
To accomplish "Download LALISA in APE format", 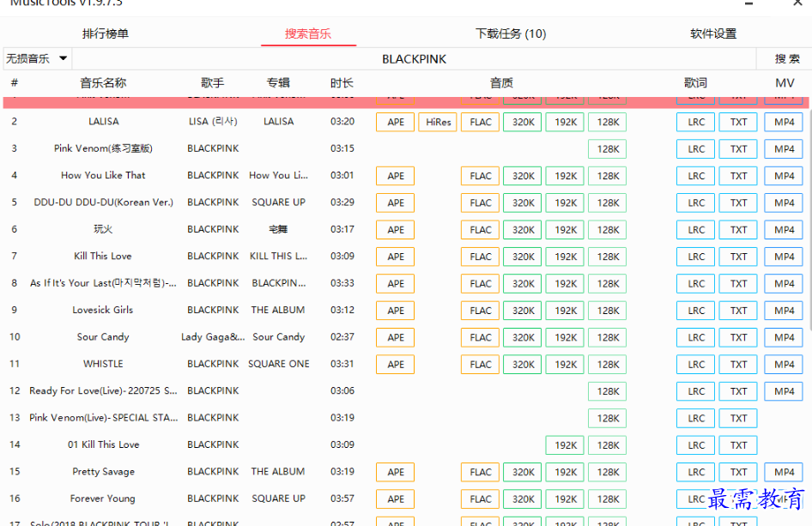I will click(395, 122).
